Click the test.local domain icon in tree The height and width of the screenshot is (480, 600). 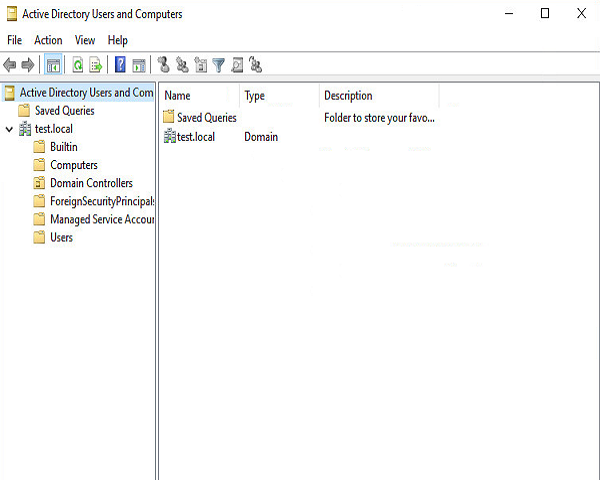click(x=25, y=129)
